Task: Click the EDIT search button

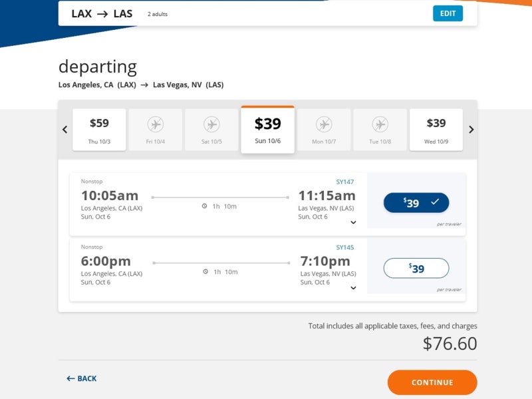Action: pyautogui.click(x=448, y=13)
